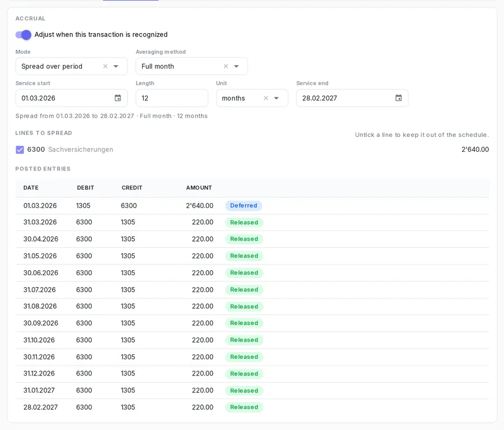Click the 30.09.2026 entry date
504x430 pixels.
coord(41,323)
